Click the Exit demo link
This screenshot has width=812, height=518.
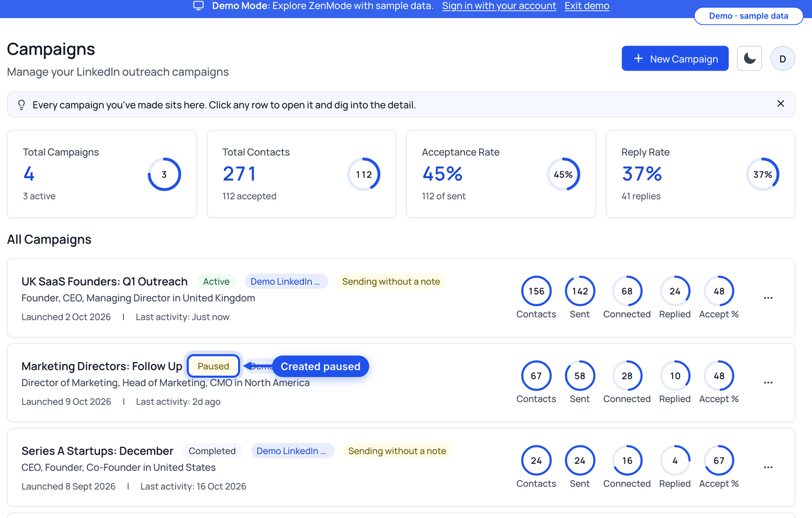coord(587,6)
